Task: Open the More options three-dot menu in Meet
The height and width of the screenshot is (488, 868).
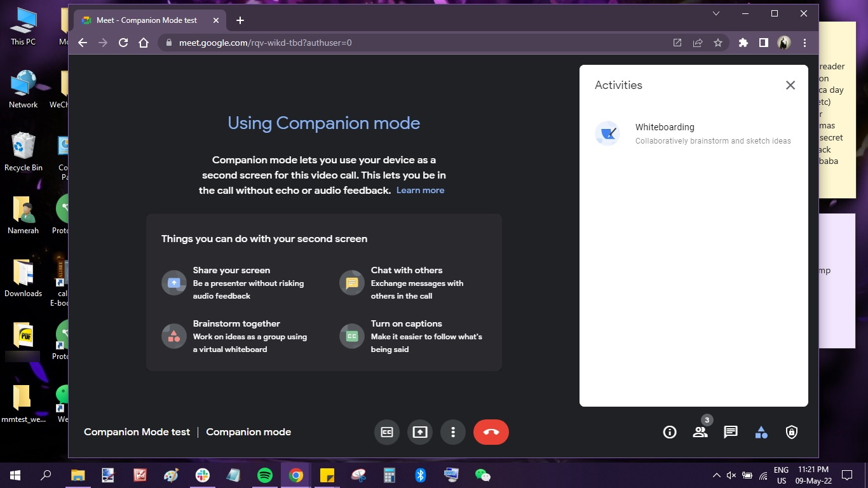Action: point(453,432)
